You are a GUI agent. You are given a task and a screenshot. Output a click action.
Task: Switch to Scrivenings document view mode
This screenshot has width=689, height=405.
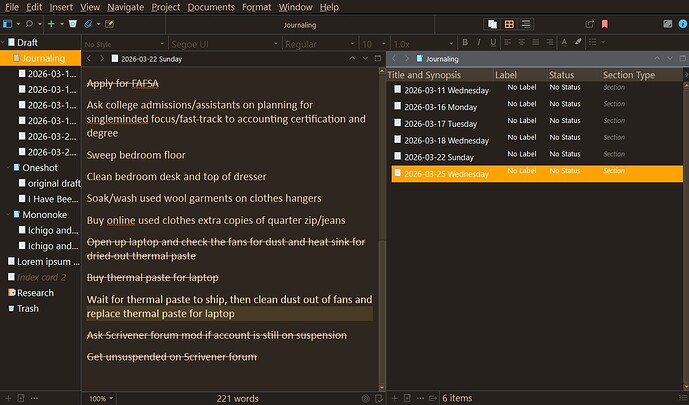492,24
